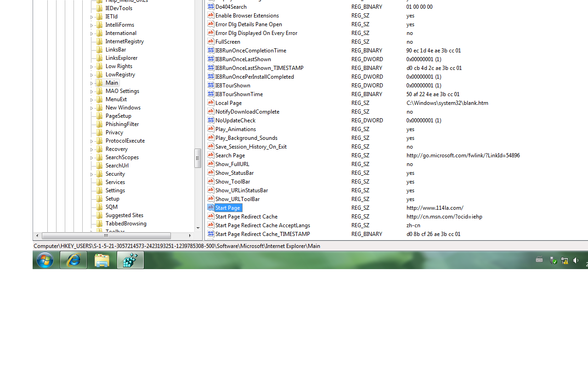Image resolution: width=588 pixels, height=368 pixels.
Task: Click the volume speaker tray icon
Action: 576,261
